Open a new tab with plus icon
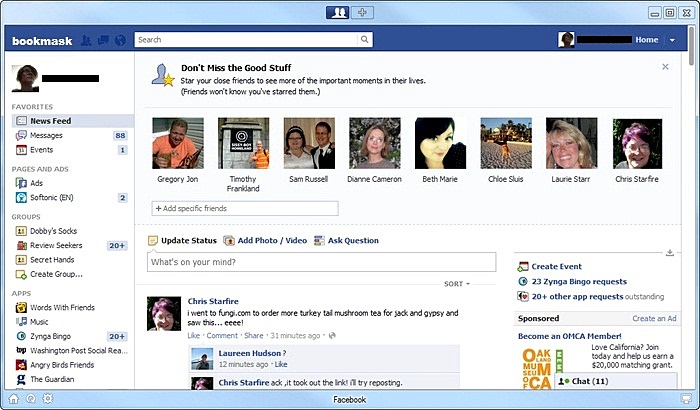Screen dimensions: 700x410 click(362, 13)
